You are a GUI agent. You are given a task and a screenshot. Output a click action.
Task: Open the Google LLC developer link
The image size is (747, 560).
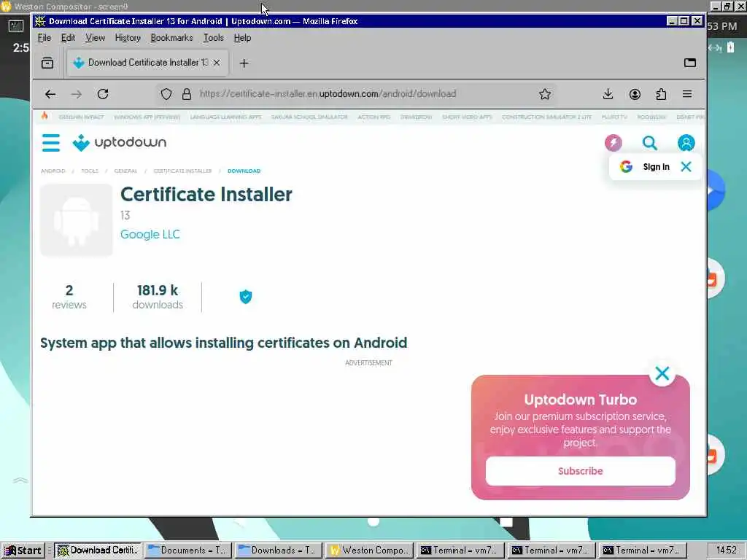(x=150, y=234)
